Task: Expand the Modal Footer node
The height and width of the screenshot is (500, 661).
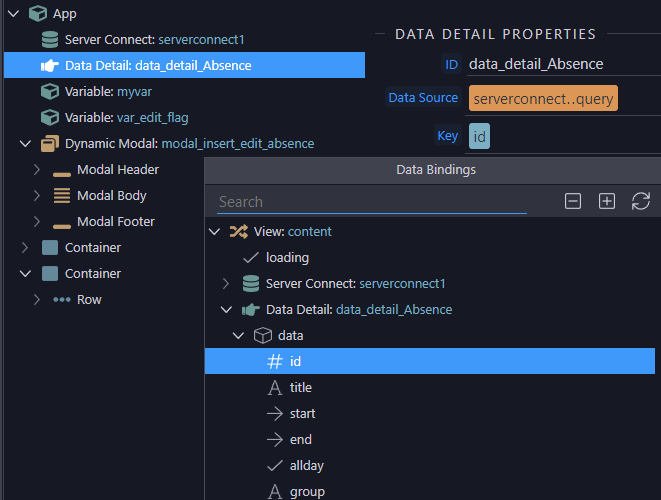Action: [37, 222]
